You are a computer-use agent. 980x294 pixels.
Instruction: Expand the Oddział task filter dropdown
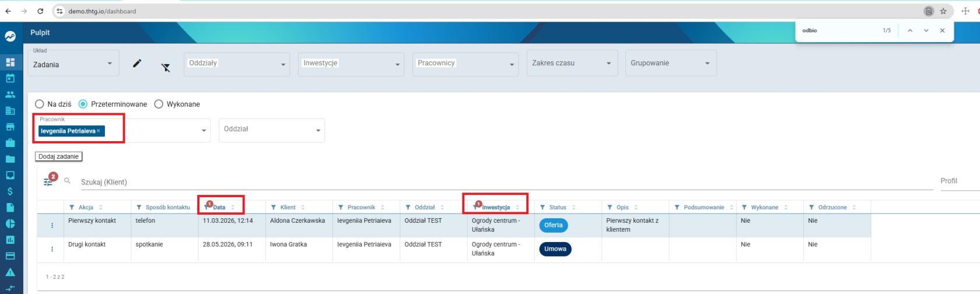[272, 130]
